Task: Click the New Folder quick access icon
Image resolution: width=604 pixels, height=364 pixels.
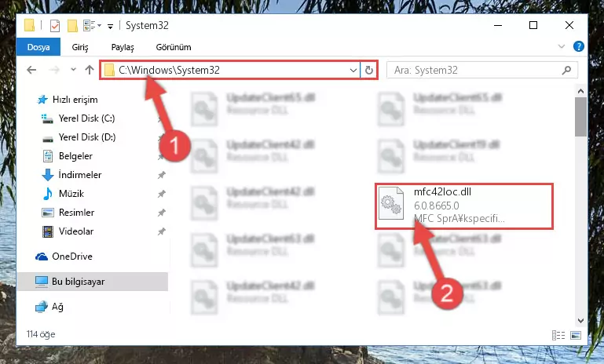Action: (x=72, y=26)
